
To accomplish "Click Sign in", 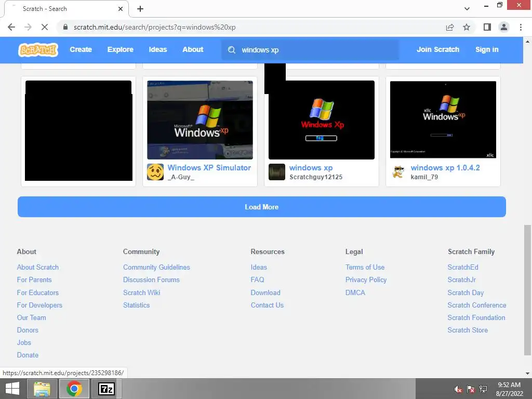I will (487, 49).
